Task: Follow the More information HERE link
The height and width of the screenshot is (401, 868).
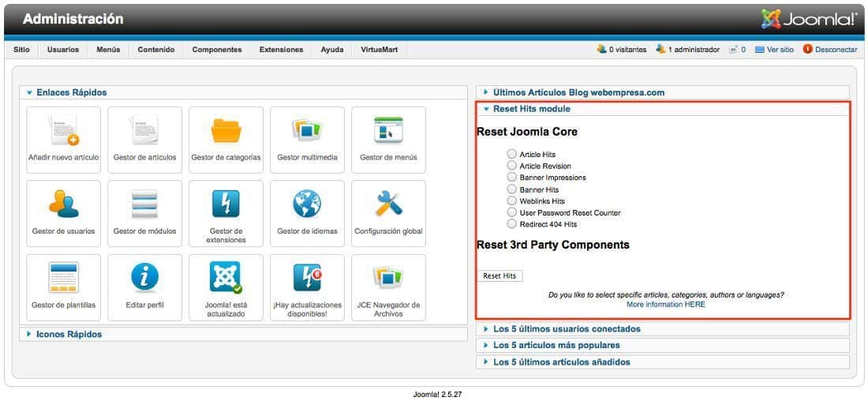Action: tap(666, 304)
